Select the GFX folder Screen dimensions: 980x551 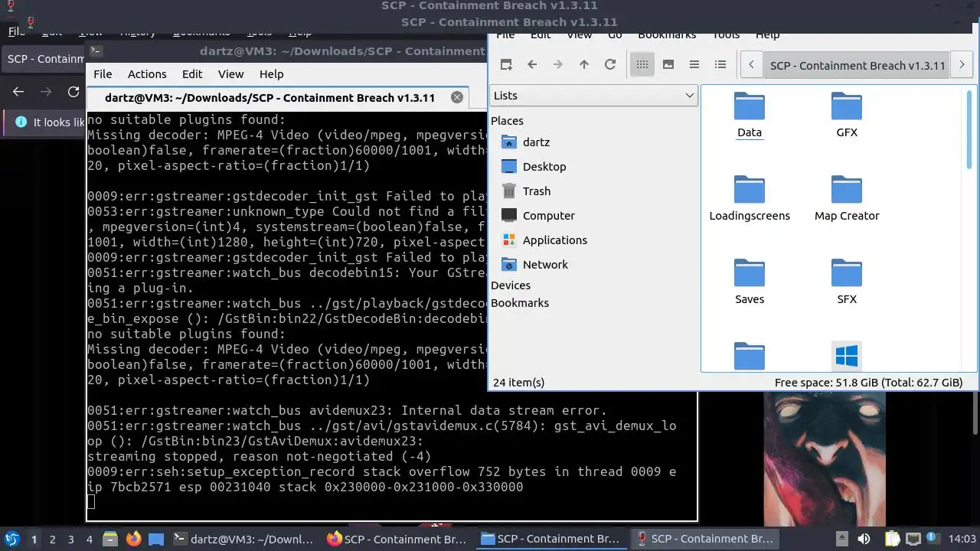(847, 116)
